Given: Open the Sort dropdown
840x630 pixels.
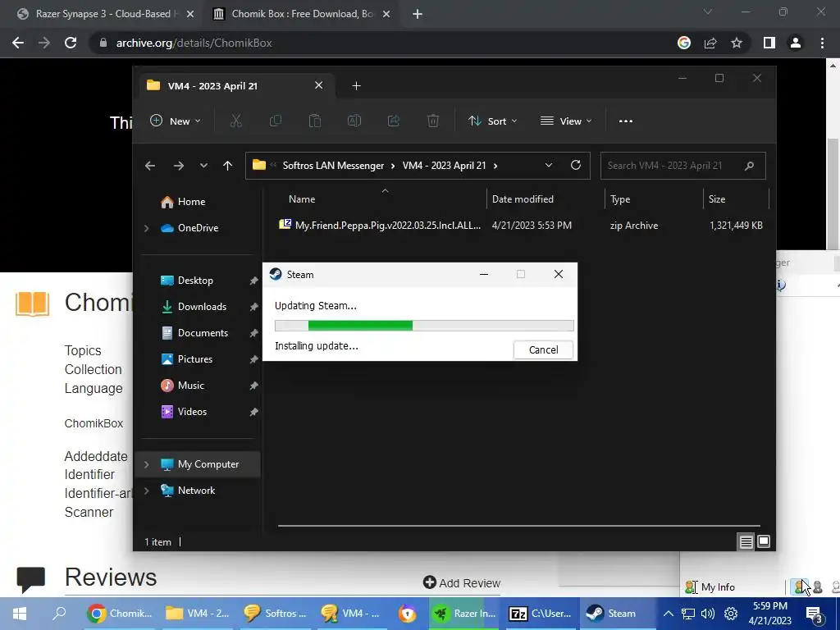Looking at the screenshot, I should [x=492, y=121].
